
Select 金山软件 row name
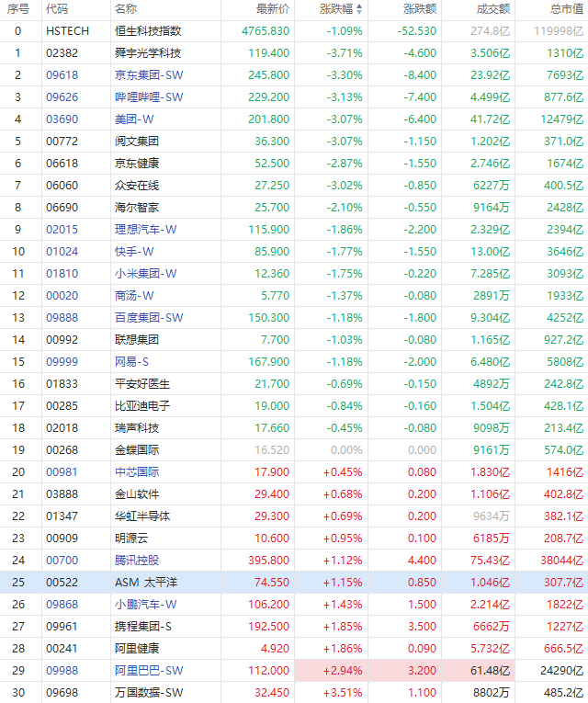pos(137,494)
